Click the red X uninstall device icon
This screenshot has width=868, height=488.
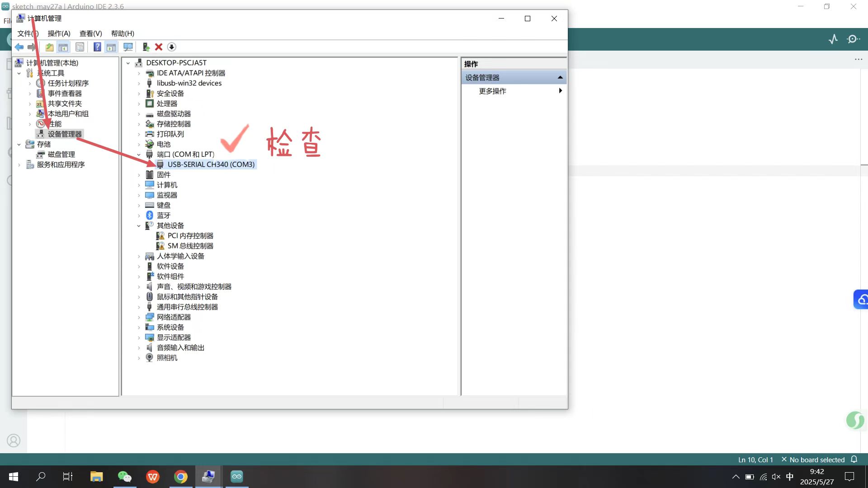(x=159, y=47)
